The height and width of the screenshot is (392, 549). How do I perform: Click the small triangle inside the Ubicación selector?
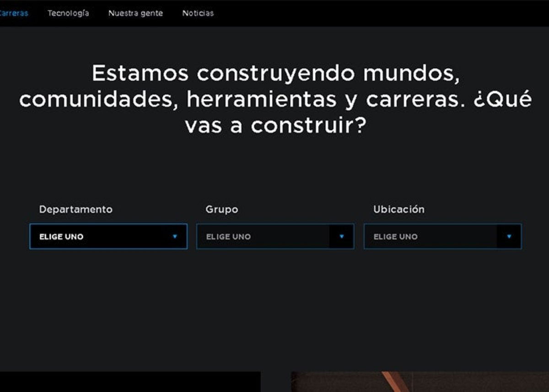click(509, 236)
